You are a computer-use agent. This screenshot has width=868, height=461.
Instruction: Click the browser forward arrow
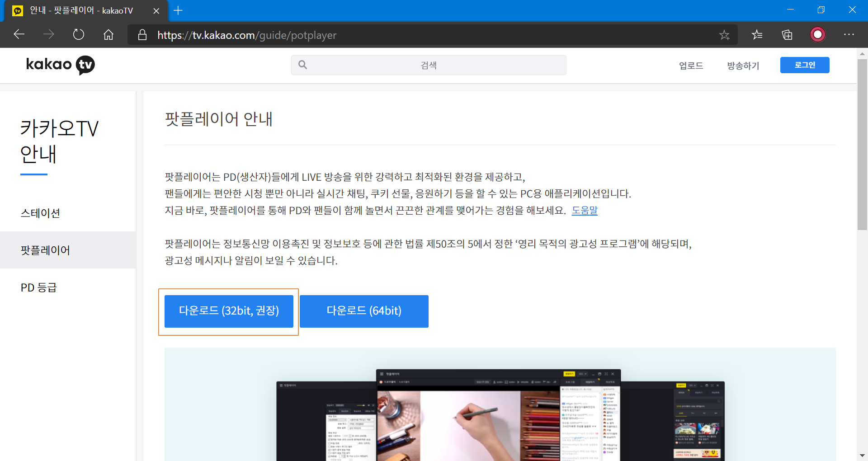pyautogui.click(x=49, y=34)
